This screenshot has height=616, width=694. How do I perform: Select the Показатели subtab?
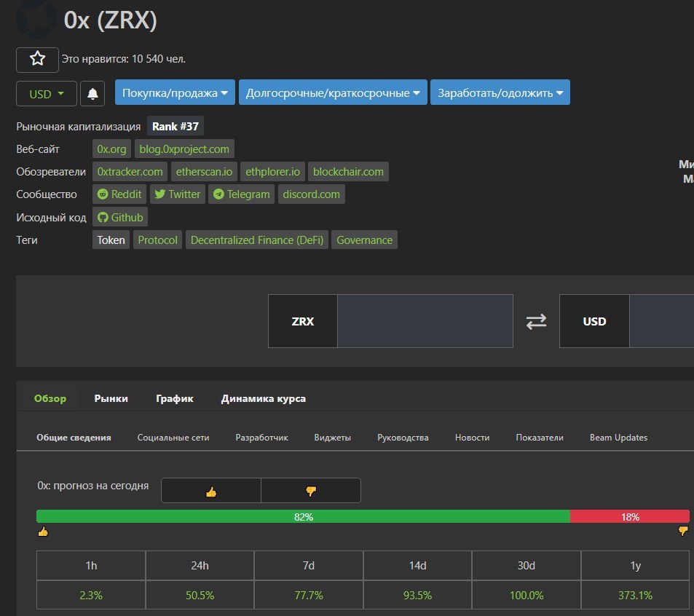point(540,437)
